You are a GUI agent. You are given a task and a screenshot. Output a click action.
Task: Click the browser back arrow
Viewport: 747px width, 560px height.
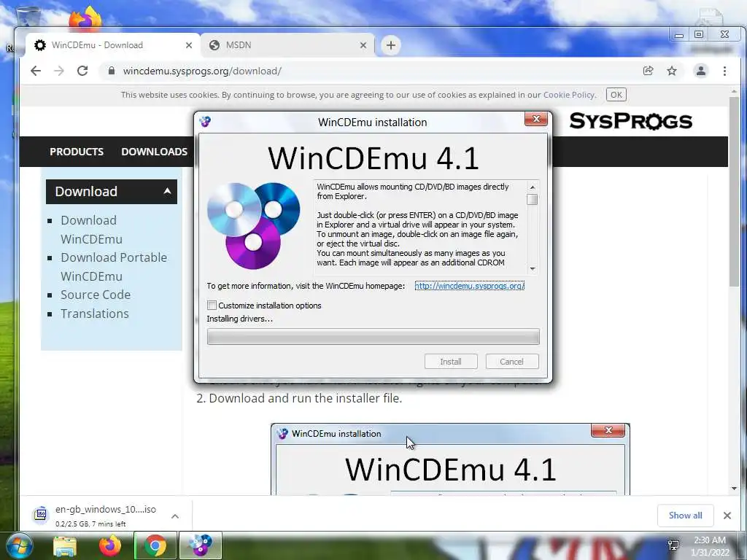click(x=36, y=71)
